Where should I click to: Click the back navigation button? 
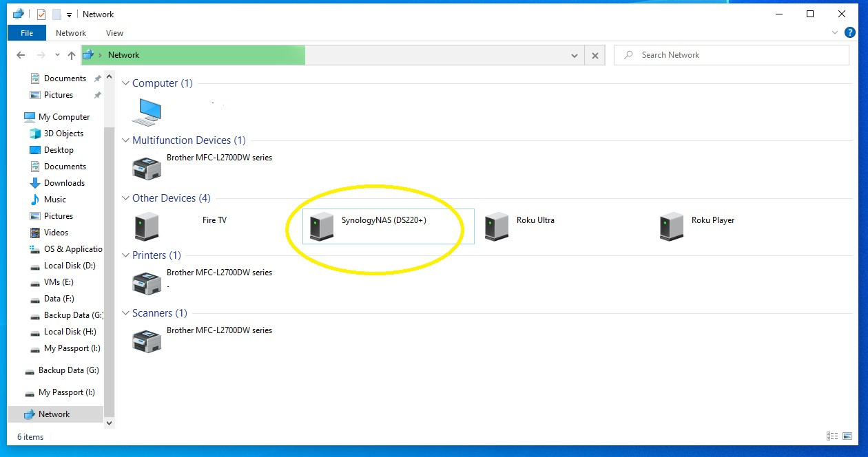[20, 55]
